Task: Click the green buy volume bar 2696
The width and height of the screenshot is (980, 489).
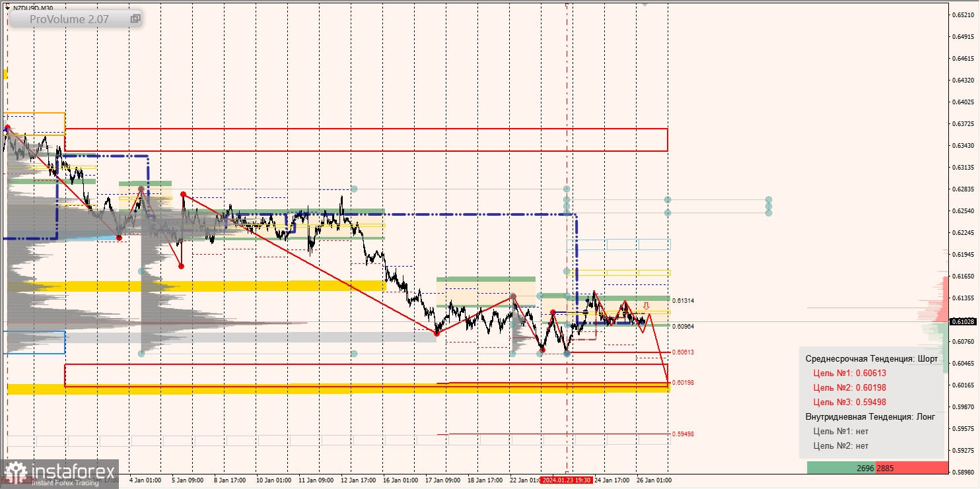Action: 841,468
